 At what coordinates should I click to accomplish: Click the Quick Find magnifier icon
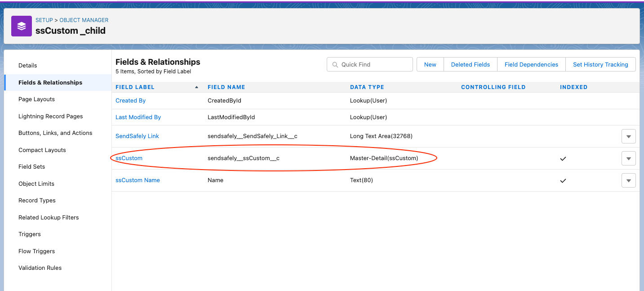tap(335, 65)
